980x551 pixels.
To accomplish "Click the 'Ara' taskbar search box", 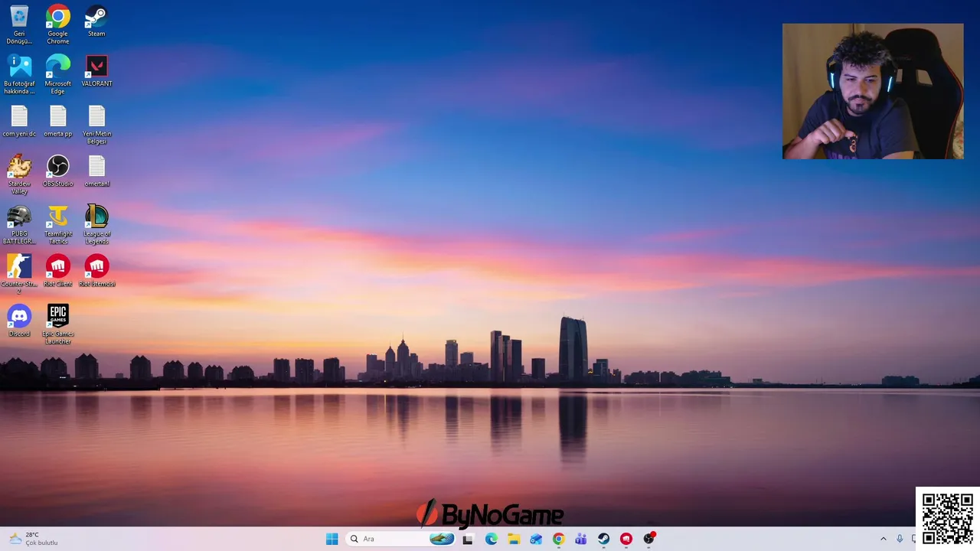I will click(x=400, y=539).
